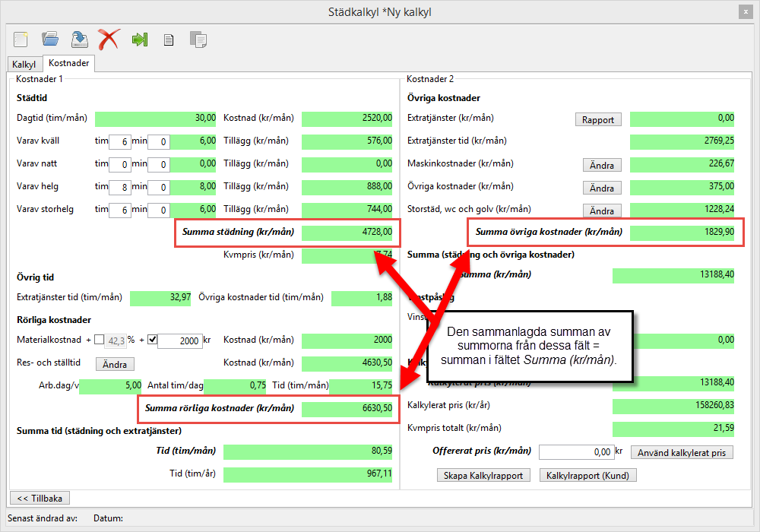Open the Extratjänster Rapport button

click(x=598, y=119)
